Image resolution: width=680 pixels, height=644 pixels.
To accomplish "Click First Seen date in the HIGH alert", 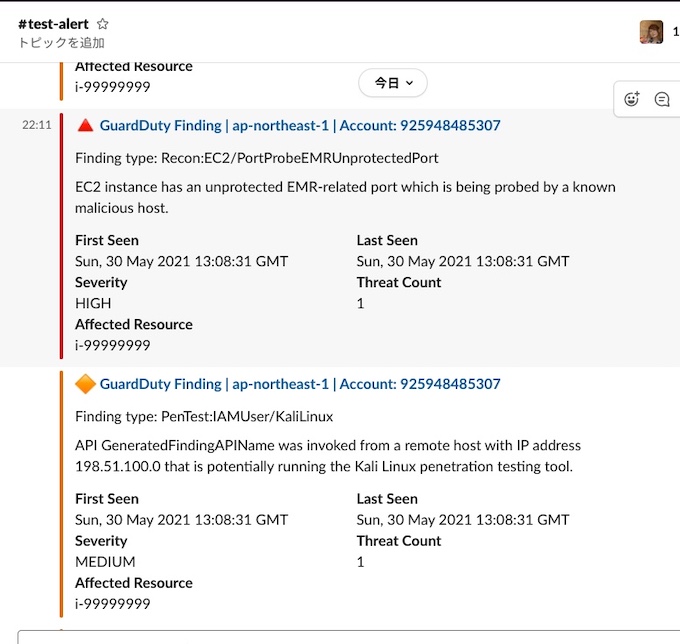I will tap(181, 261).
